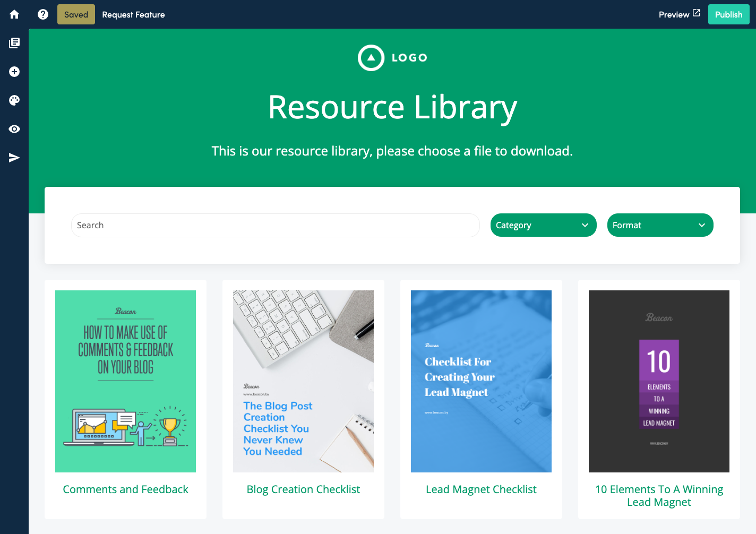Click the circular LOGO icon in the header
This screenshot has width=756, height=534.
(371, 57)
